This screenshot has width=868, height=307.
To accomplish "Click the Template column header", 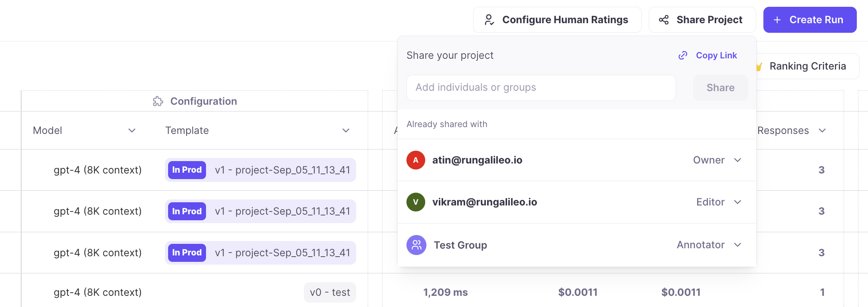I will 187,130.
